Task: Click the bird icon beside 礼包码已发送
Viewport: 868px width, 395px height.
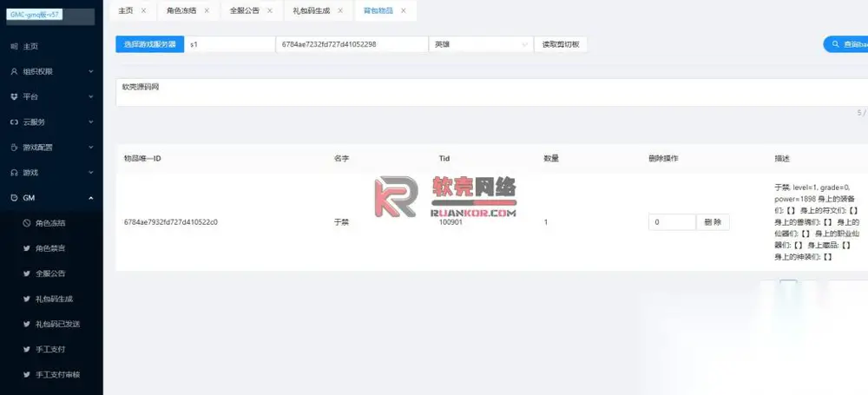Action: pyautogui.click(x=27, y=324)
